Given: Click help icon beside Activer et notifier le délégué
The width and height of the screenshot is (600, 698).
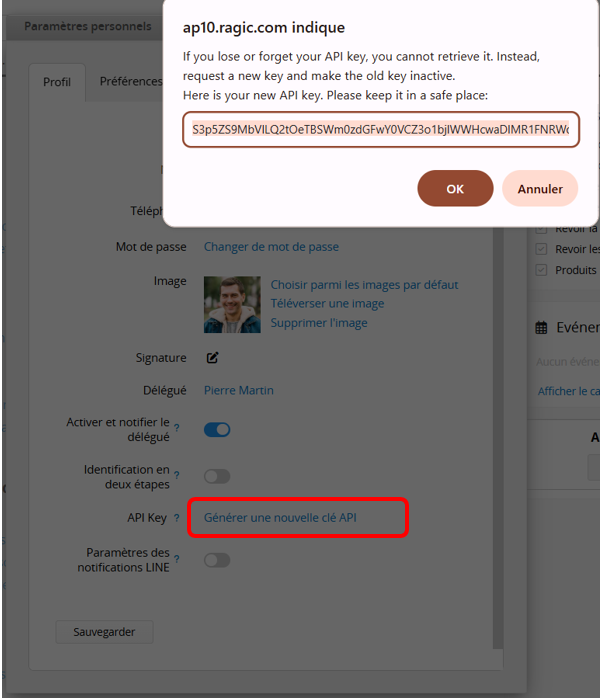Looking at the screenshot, I should [177, 428].
